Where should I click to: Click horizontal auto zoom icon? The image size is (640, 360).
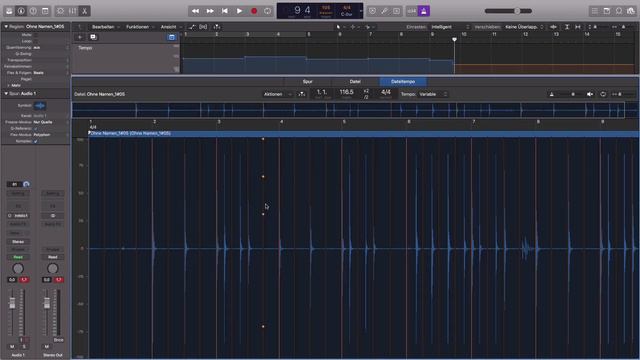578,27
